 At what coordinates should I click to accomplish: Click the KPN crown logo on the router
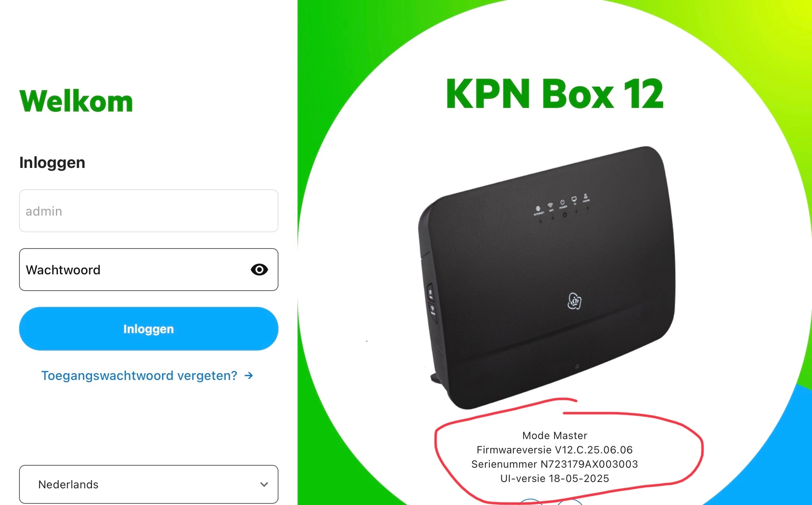point(574,301)
